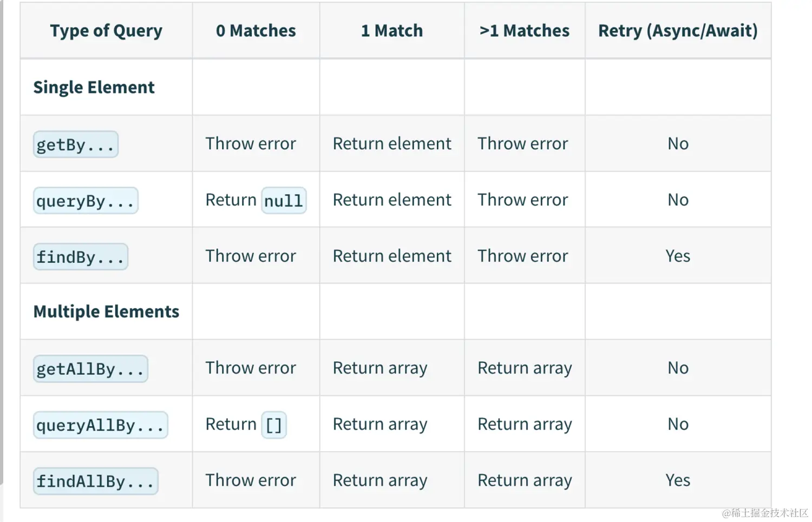Select the Type of Query column header
The height and width of the screenshot is (522, 812).
point(106,31)
